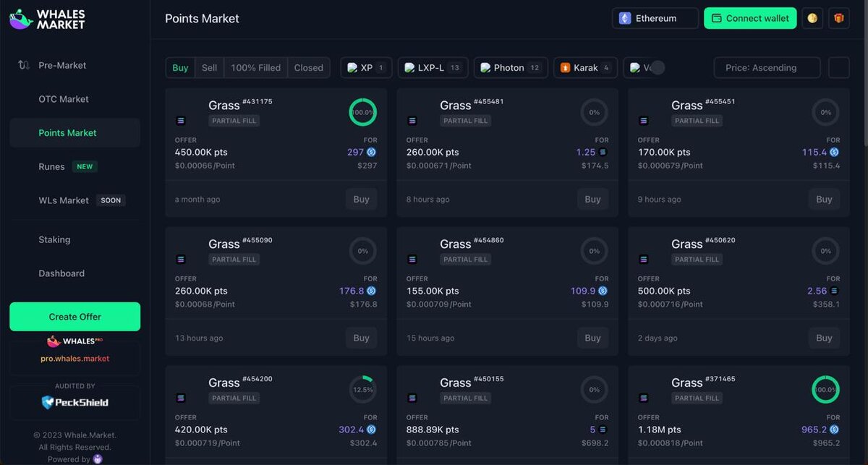This screenshot has width=868, height=465.
Task: Click the USDC coin icon next to 109.9
Action: pyautogui.click(x=603, y=291)
